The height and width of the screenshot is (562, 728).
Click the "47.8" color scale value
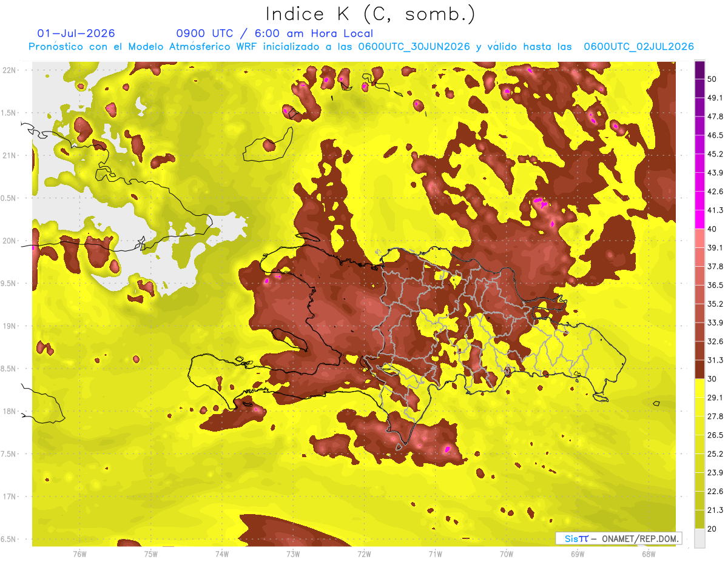tap(715, 116)
